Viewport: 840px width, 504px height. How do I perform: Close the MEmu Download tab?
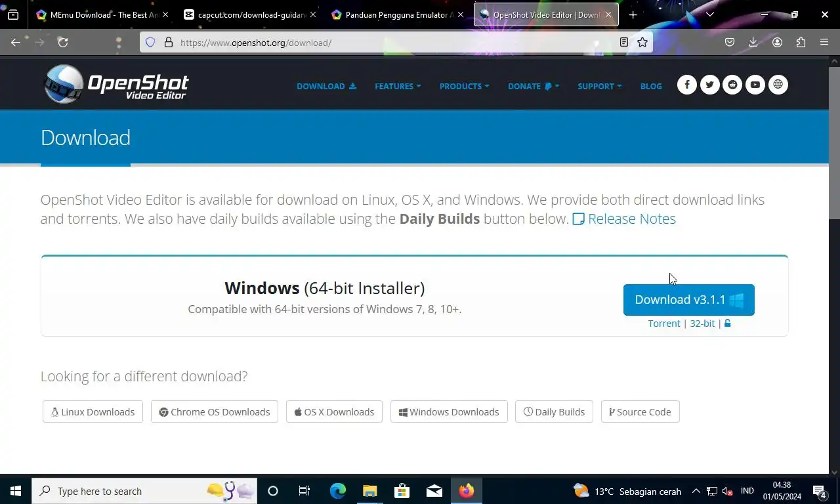(x=165, y=14)
